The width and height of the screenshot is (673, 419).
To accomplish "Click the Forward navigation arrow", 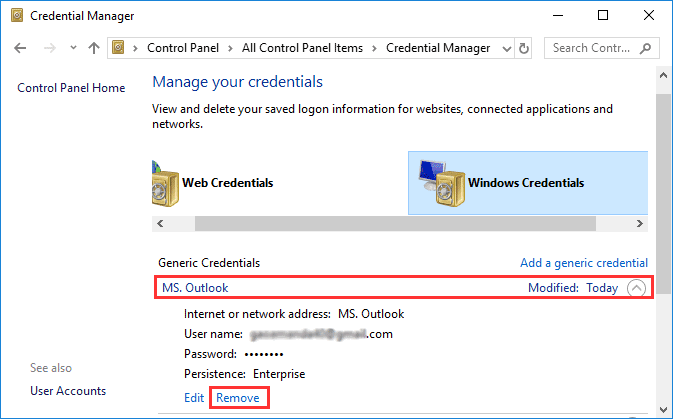I will [50, 48].
